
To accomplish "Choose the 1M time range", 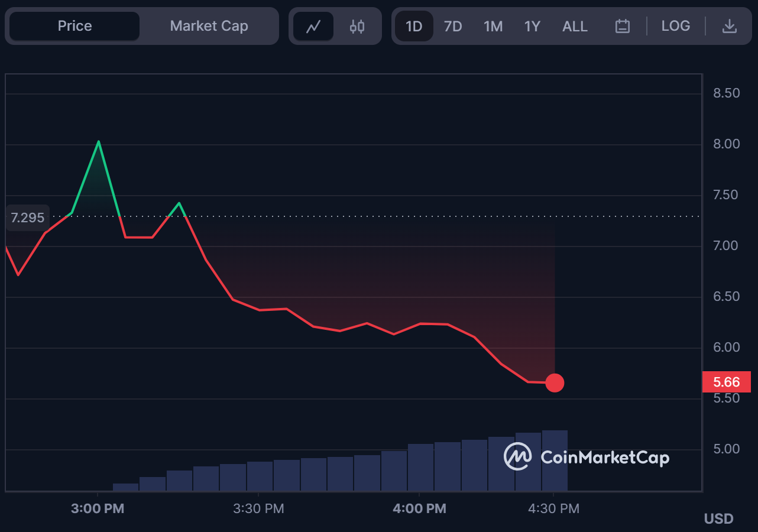I will 493,26.
